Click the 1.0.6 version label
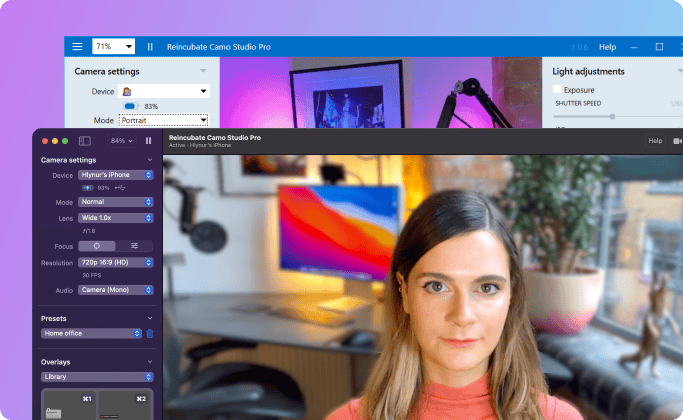Image resolution: width=683 pixels, height=420 pixels. pos(579,47)
